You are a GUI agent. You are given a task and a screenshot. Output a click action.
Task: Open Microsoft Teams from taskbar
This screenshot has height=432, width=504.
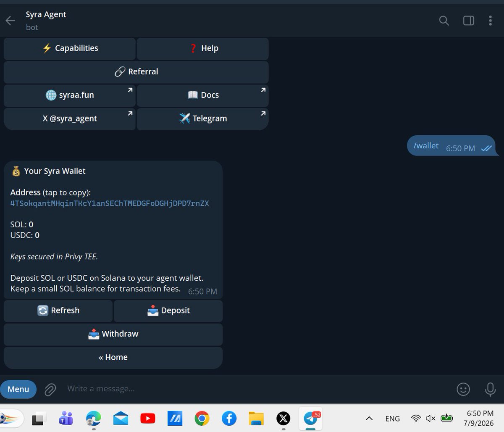coord(66,419)
